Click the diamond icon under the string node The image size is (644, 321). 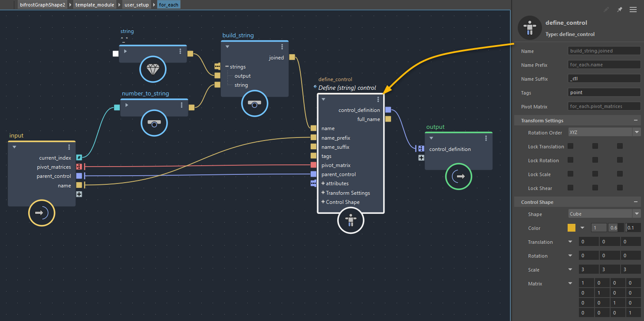tap(153, 69)
